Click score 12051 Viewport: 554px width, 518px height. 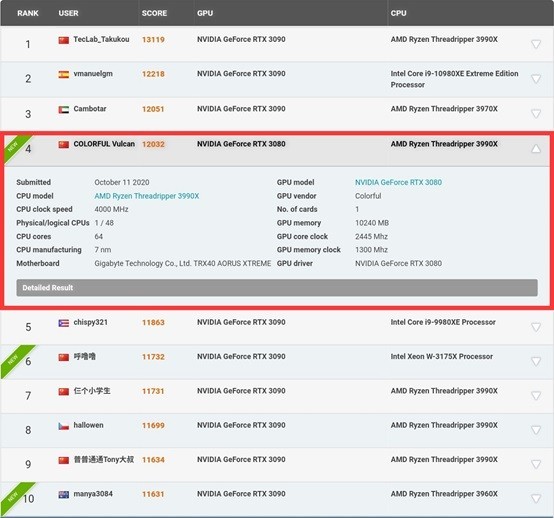pyautogui.click(x=153, y=109)
